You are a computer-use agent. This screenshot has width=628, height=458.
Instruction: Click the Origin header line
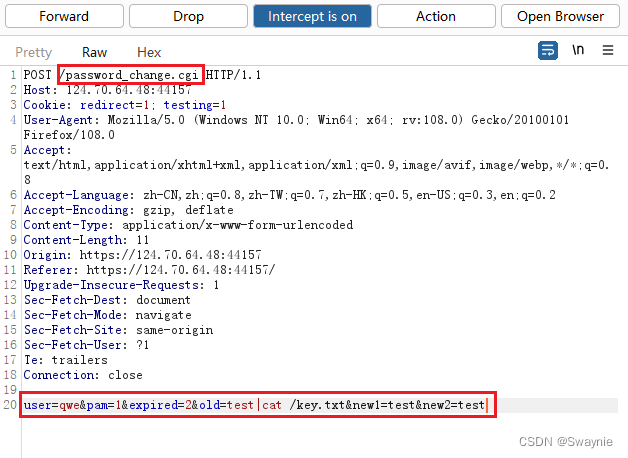(x=142, y=255)
